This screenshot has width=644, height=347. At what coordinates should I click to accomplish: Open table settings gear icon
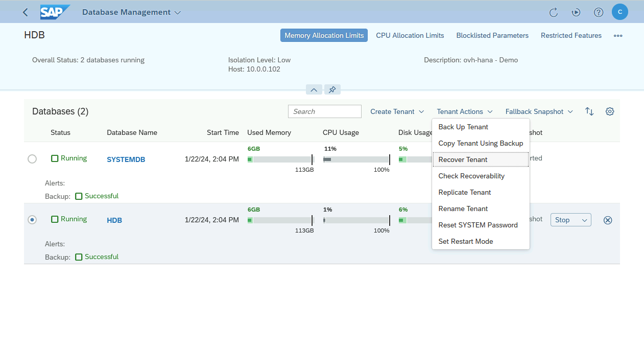(x=609, y=111)
